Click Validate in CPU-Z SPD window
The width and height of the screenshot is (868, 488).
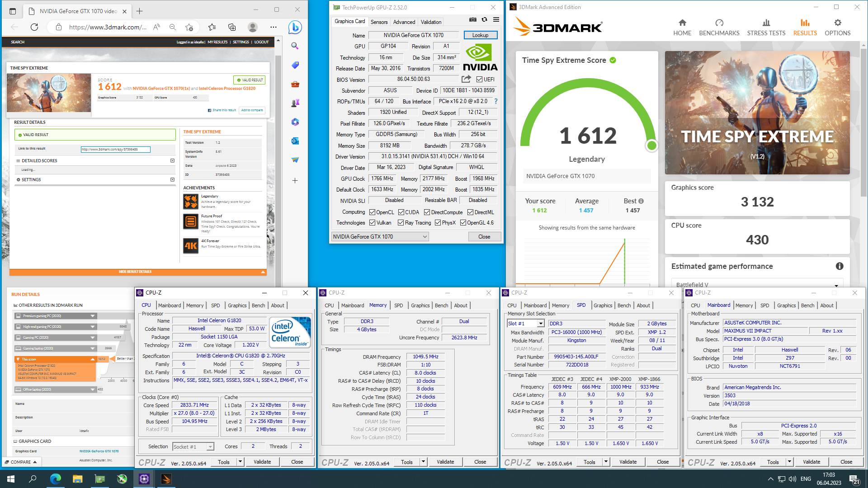(628, 461)
